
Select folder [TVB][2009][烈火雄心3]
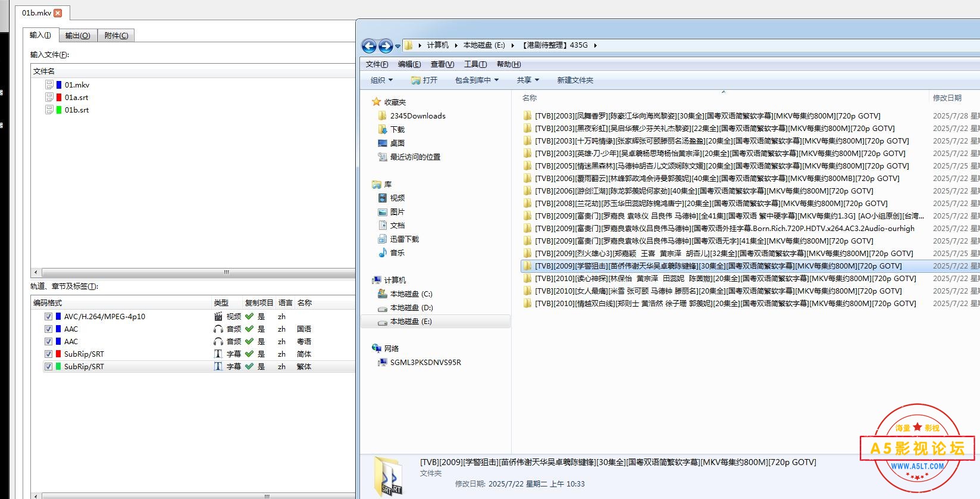(x=724, y=254)
